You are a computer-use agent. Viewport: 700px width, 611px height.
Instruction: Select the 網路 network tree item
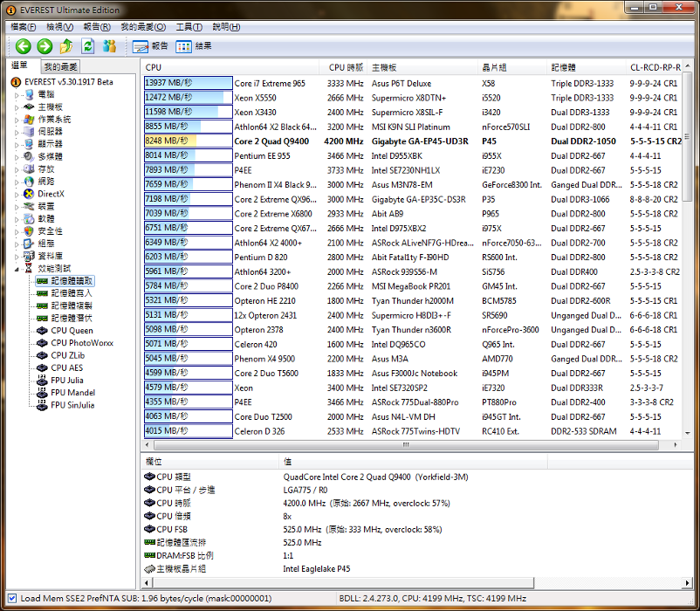click(46, 182)
